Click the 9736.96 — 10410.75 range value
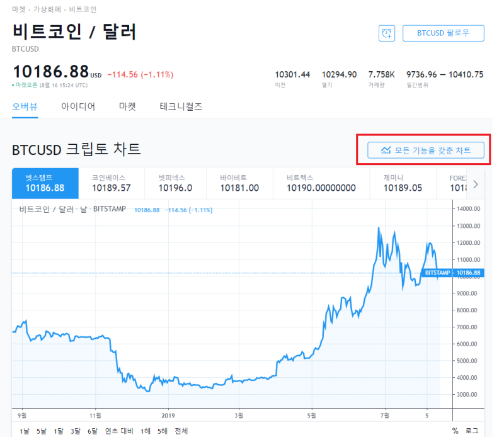504x437 pixels. (445, 74)
